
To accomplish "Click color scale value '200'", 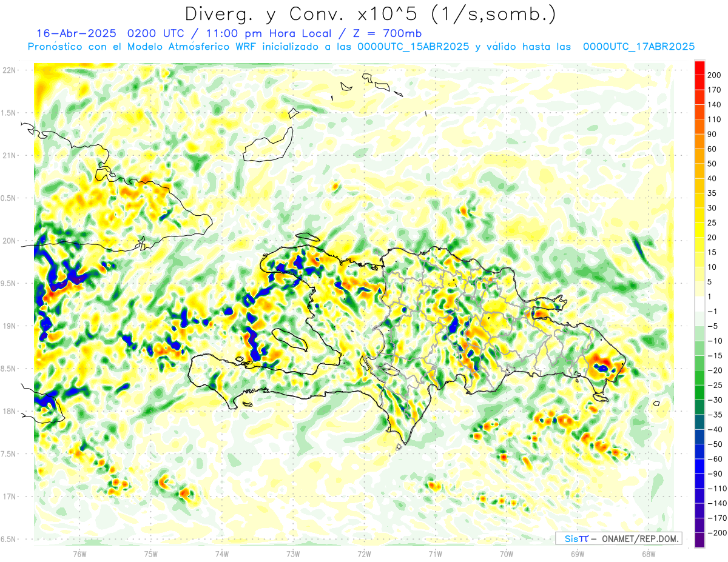I will pos(715,75).
